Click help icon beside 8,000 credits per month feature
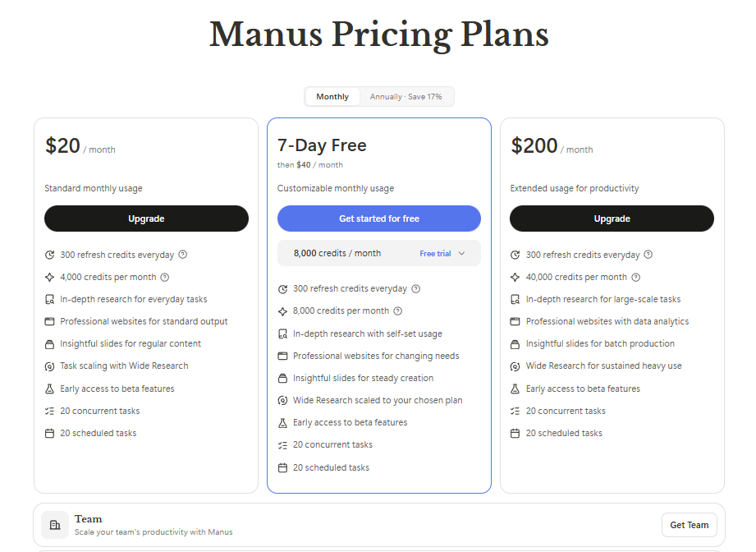The height and width of the screenshot is (552, 756). pos(398,311)
